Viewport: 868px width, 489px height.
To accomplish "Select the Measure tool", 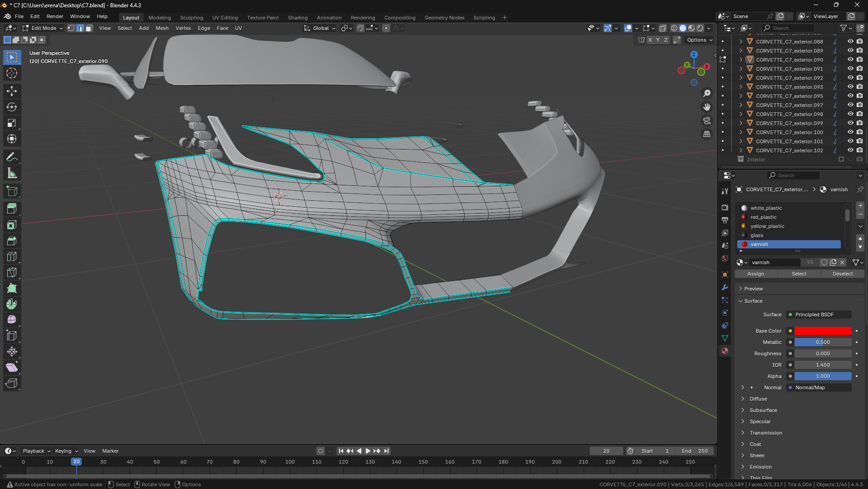I will point(12,173).
